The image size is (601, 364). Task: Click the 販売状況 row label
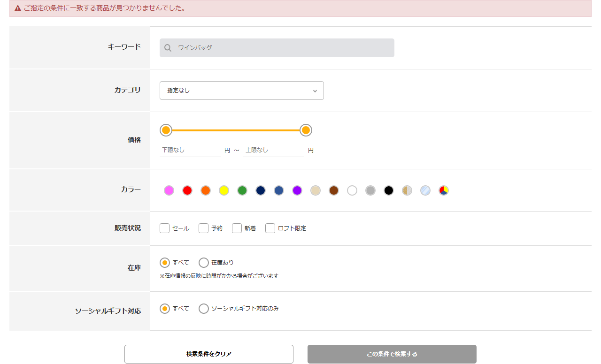click(128, 228)
